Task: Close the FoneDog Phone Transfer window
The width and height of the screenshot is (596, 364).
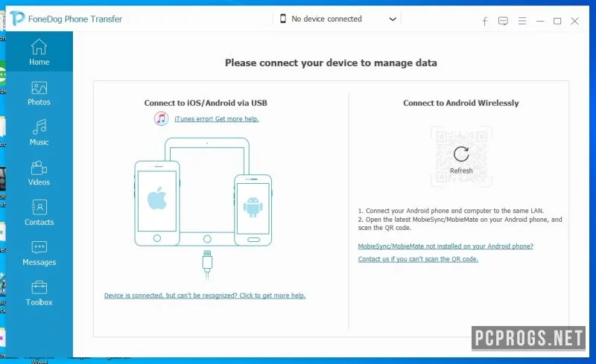Action: pos(574,22)
